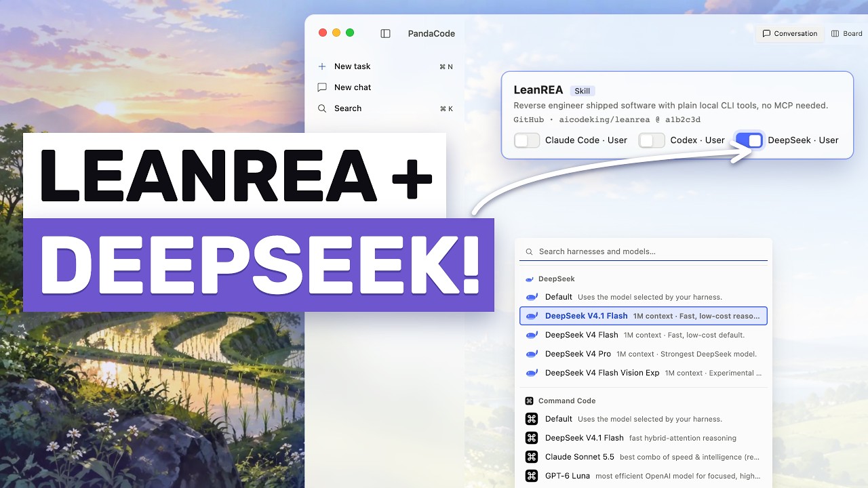Click the PandaCode window title
The width and height of the screenshot is (868, 488).
point(431,33)
